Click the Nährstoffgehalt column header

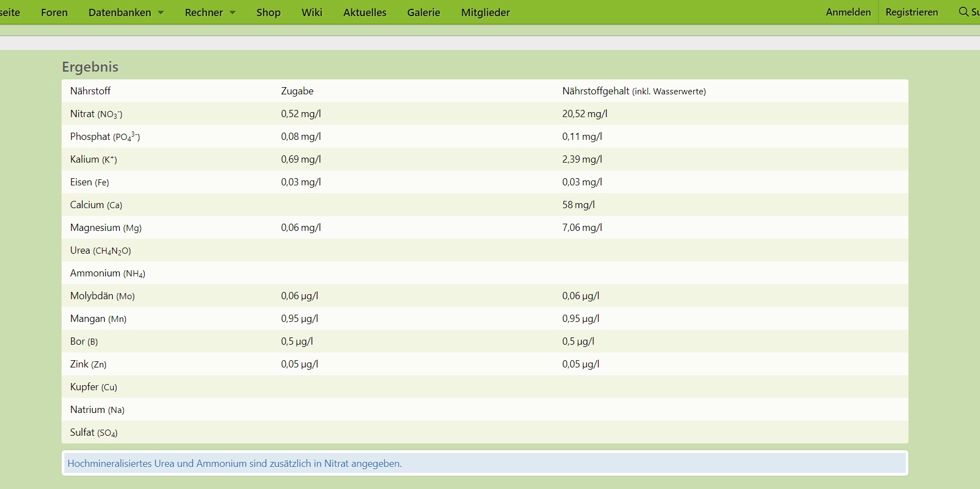tap(634, 91)
